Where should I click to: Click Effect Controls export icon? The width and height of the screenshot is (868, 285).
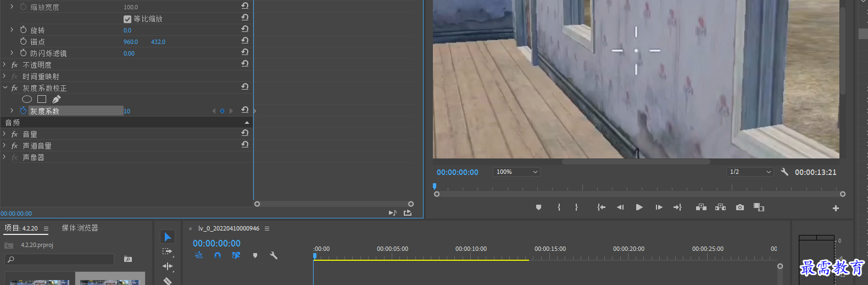point(408,213)
